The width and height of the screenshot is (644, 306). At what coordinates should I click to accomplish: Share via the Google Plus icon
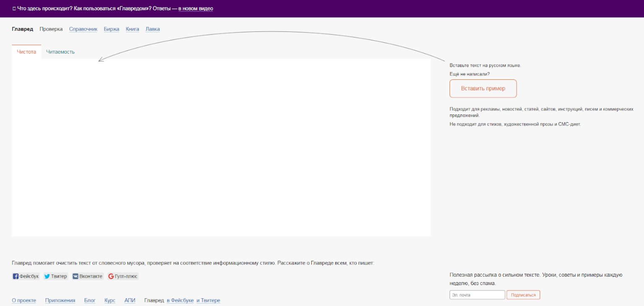(x=111, y=276)
